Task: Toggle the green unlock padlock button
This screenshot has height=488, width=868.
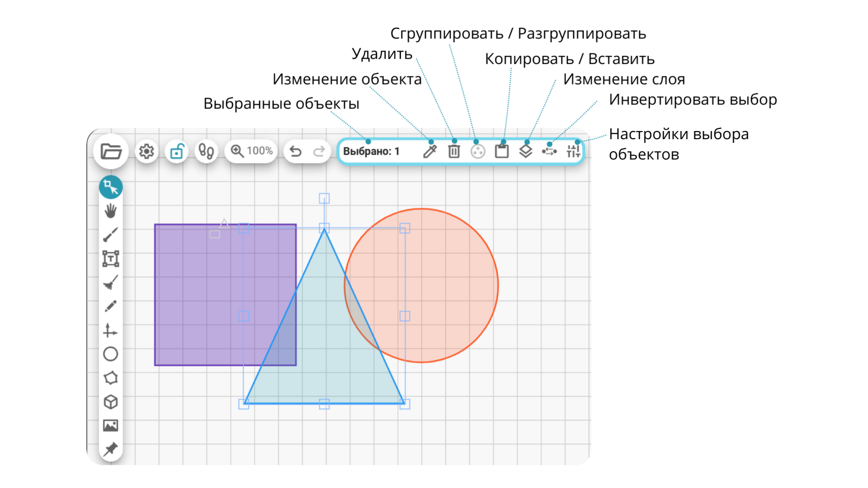Action: pyautogui.click(x=177, y=151)
